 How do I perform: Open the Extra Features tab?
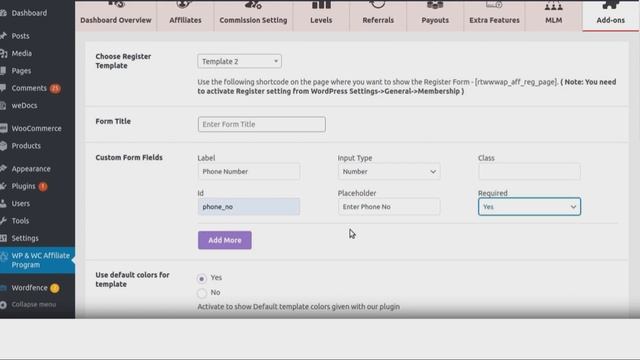(x=494, y=16)
